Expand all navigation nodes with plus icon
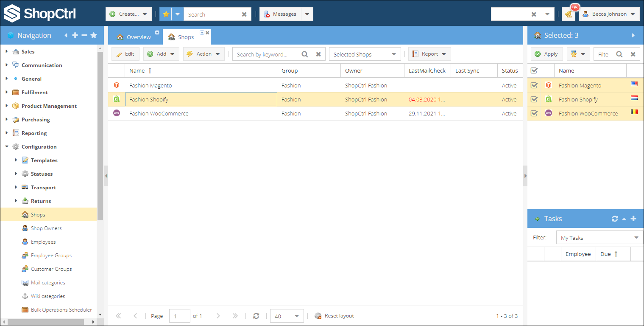Image resolution: width=644 pixels, height=326 pixels. [75, 35]
